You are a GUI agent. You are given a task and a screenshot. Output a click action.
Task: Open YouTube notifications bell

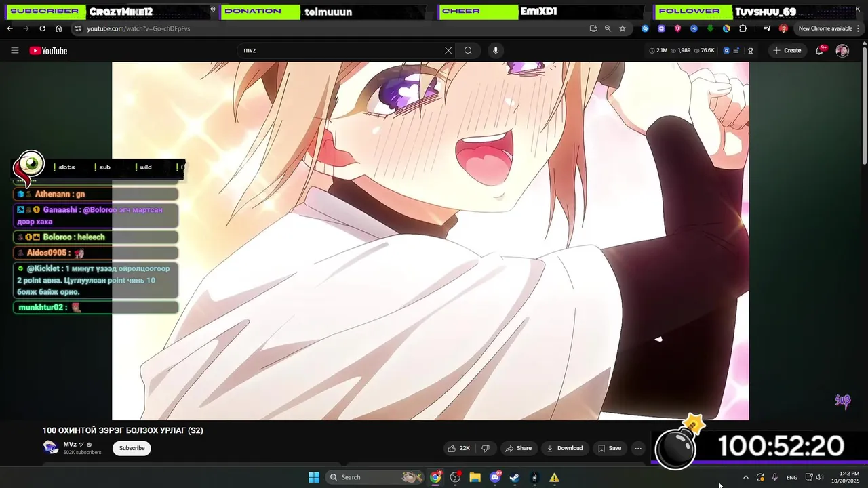pos(819,51)
